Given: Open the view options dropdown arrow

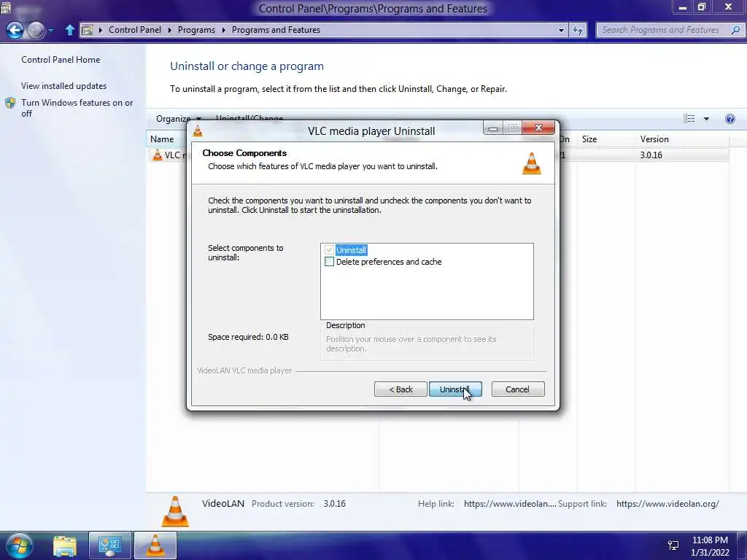Looking at the screenshot, I should pos(706,119).
